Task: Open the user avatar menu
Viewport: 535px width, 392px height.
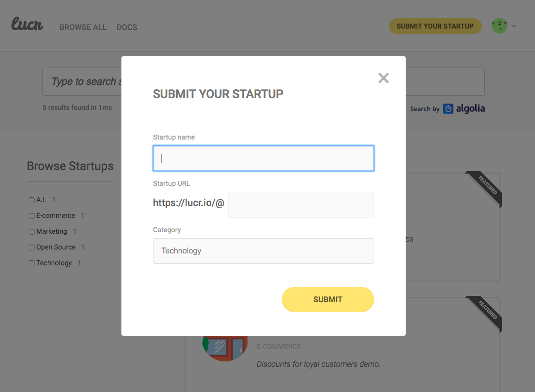Action: point(499,26)
